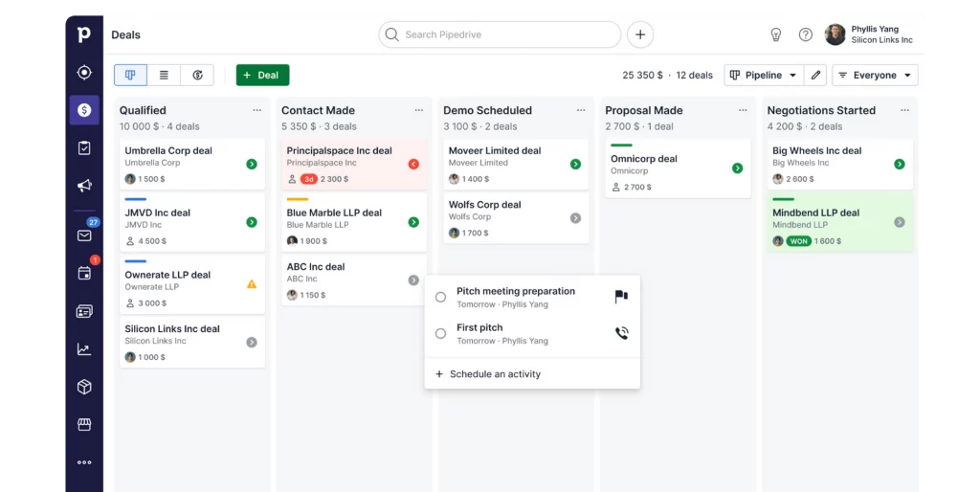
Task: Open Contact Made column options menu
Action: (419, 110)
